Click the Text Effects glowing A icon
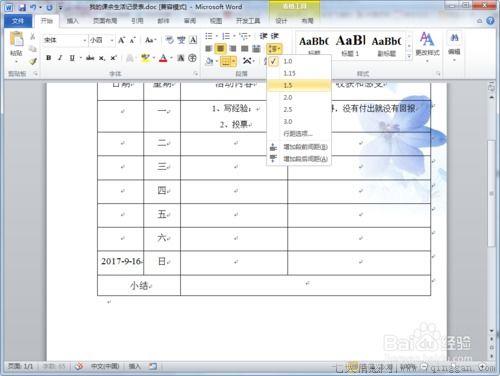This screenshot has height=376, width=500. click(x=130, y=58)
